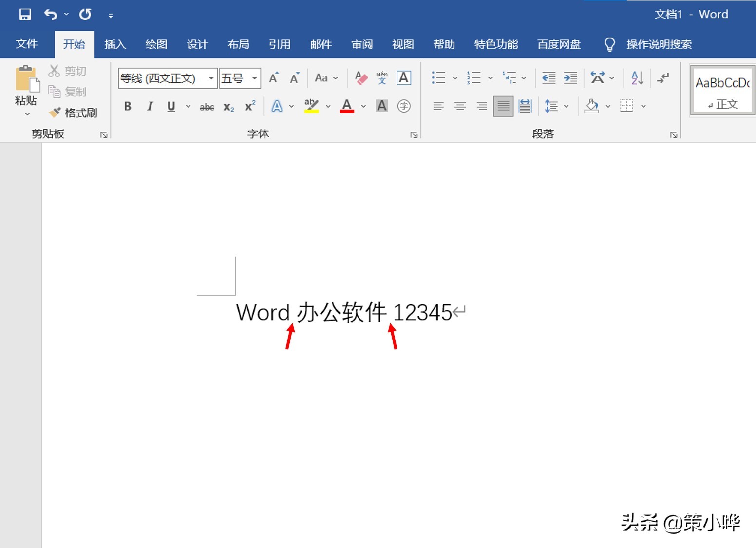Open underline style dropdown arrow
This screenshot has height=548, width=756.
[x=188, y=106]
